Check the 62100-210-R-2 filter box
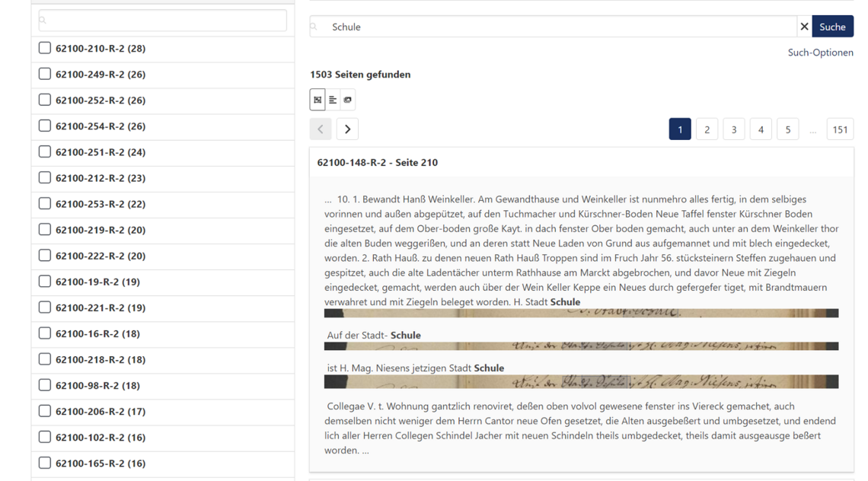The width and height of the screenshot is (868, 481). [x=45, y=48]
